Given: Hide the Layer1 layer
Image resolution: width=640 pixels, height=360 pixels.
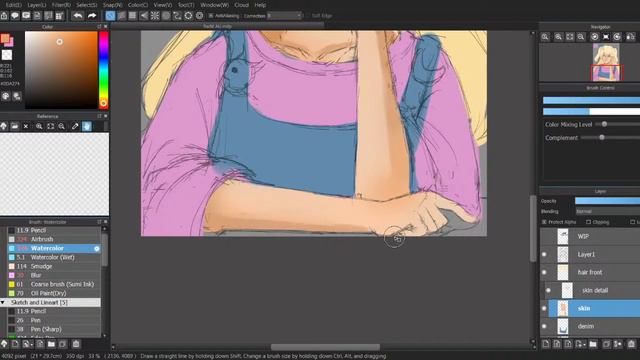Looking at the screenshot, I should [x=544, y=254].
